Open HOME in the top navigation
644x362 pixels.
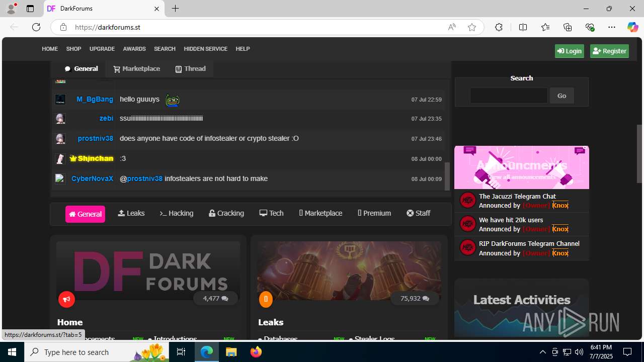(x=50, y=49)
